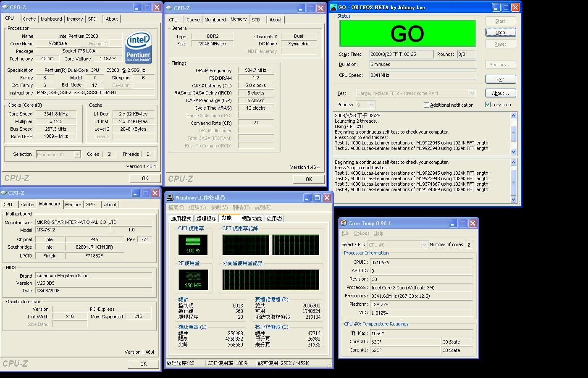Click the Exit button in ORTHOS
588x378 pixels.
(501, 79)
